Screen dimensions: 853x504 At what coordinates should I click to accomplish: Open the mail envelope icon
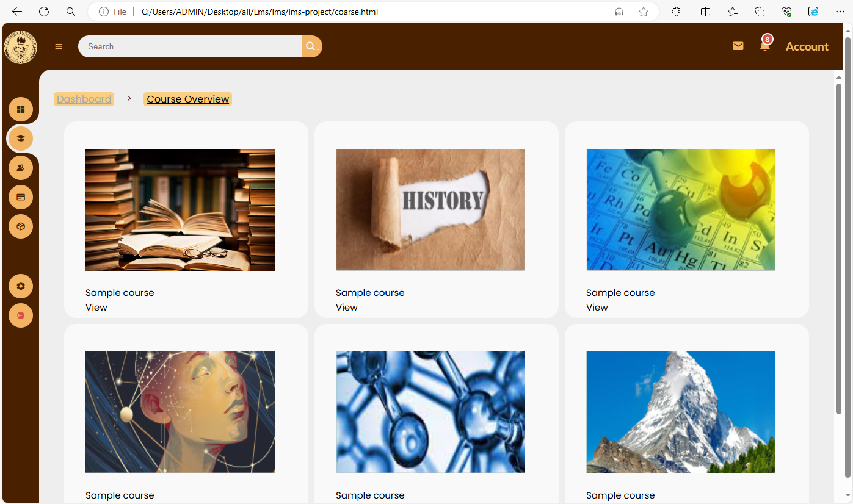738,46
